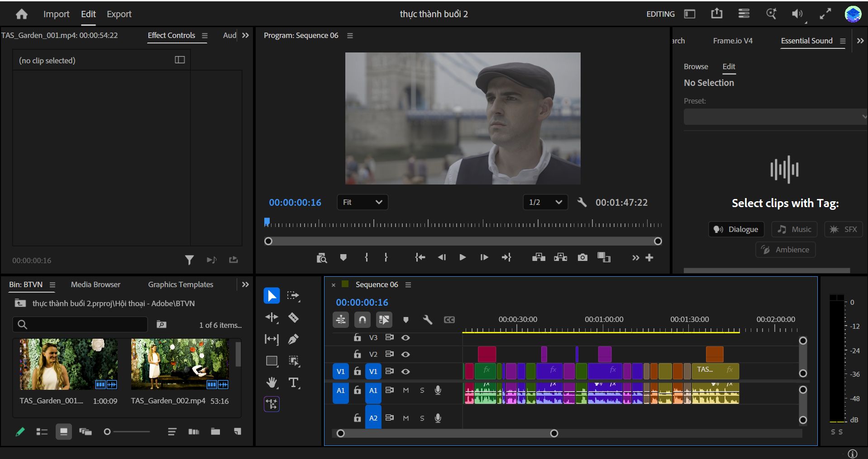Expand Program monitor button overflow chevrons
Screen dimensions: 868x459
636,257
